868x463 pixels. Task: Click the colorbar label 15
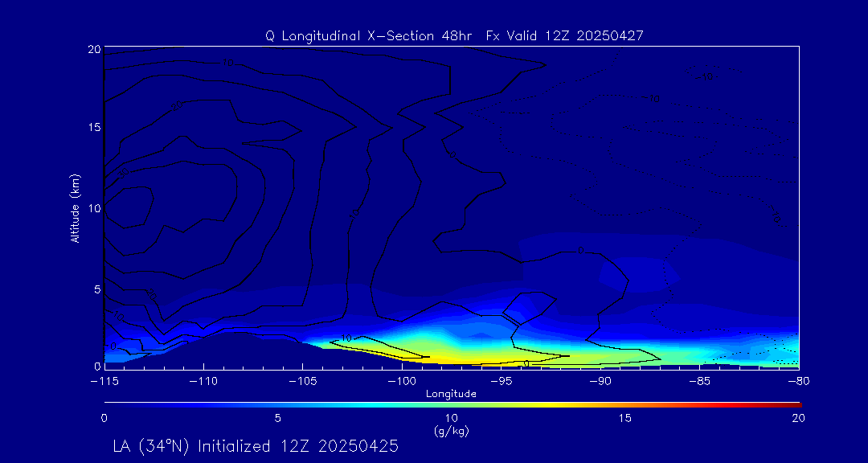(624, 418)
